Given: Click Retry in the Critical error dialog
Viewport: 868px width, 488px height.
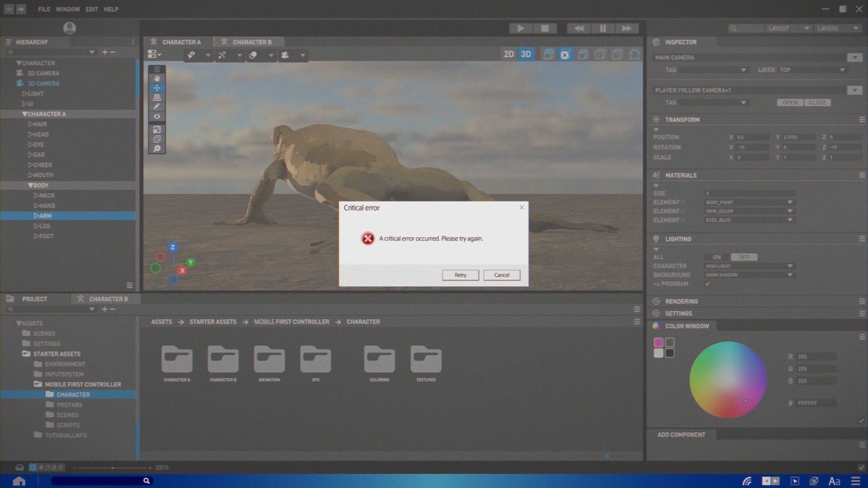Looking at the screenshot, I should tap(460, 275).
